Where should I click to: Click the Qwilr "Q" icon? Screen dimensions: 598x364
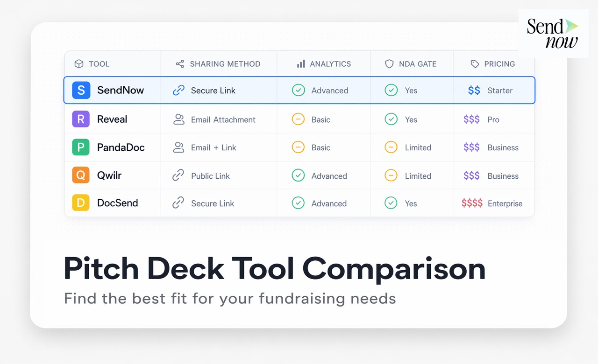[81, 175]
